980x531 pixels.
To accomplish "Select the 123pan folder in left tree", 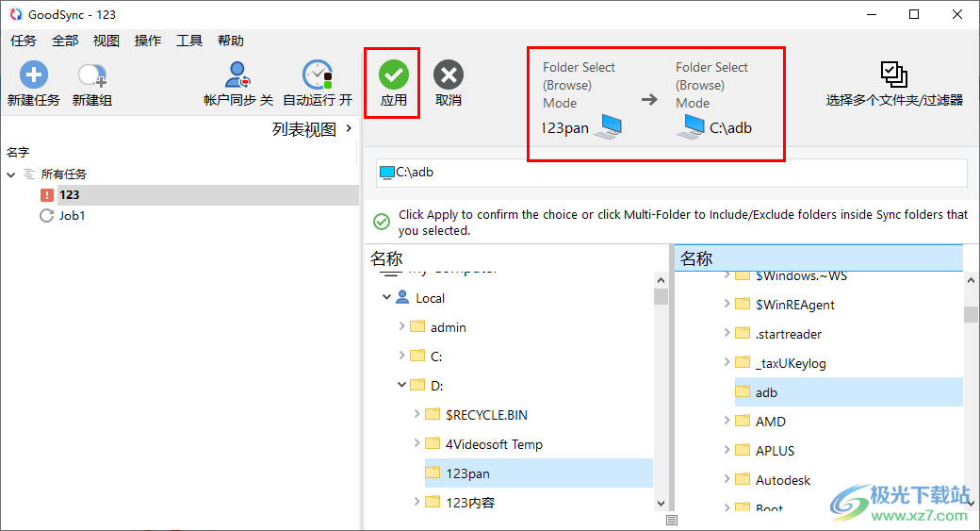I will coord(538,473).
